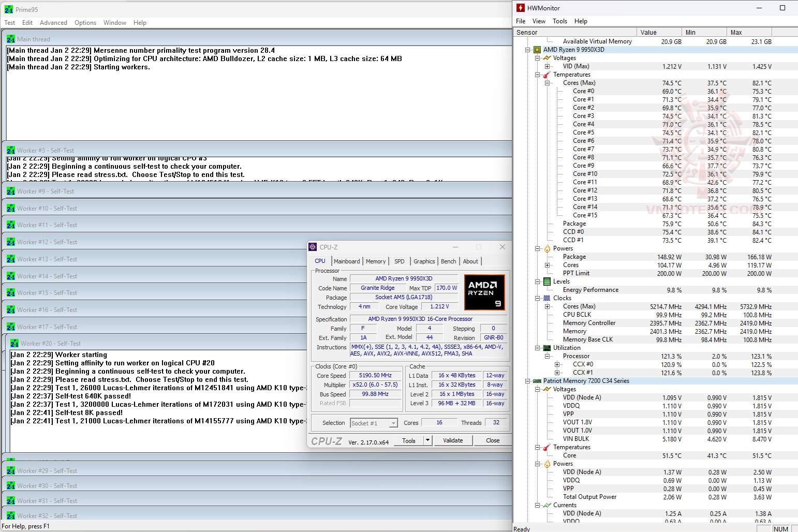Click the CPU chip icon beside AMD Ryzen 9 9950X3D
The width and height of the screenshot is (798, 532).
[537, 50]
